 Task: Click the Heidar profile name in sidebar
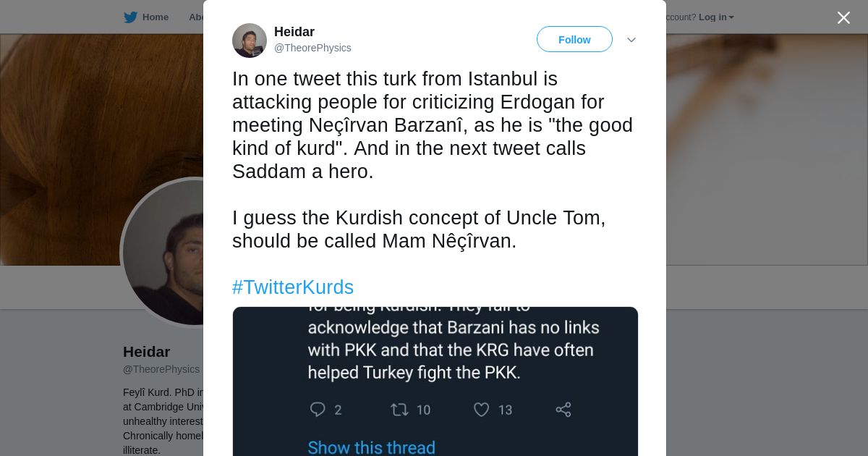147,352
